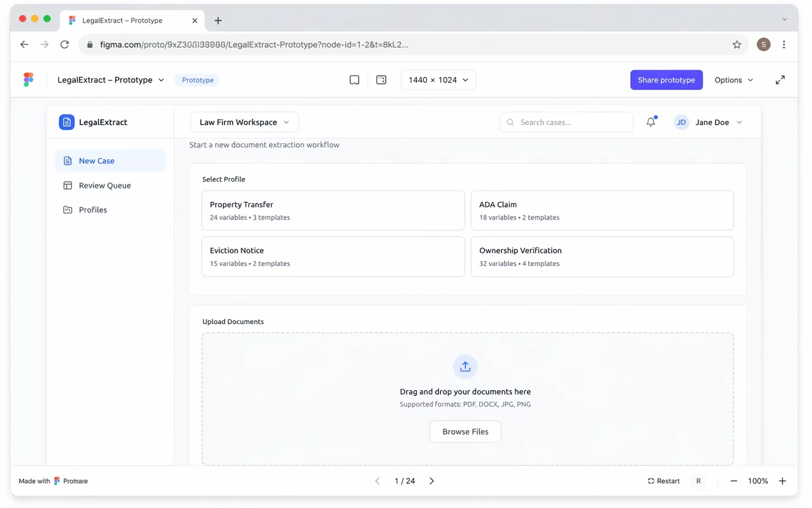The image size is (812, 508).
Task: Click the R keyboard shortcut badge
Action: pos(698,481)
